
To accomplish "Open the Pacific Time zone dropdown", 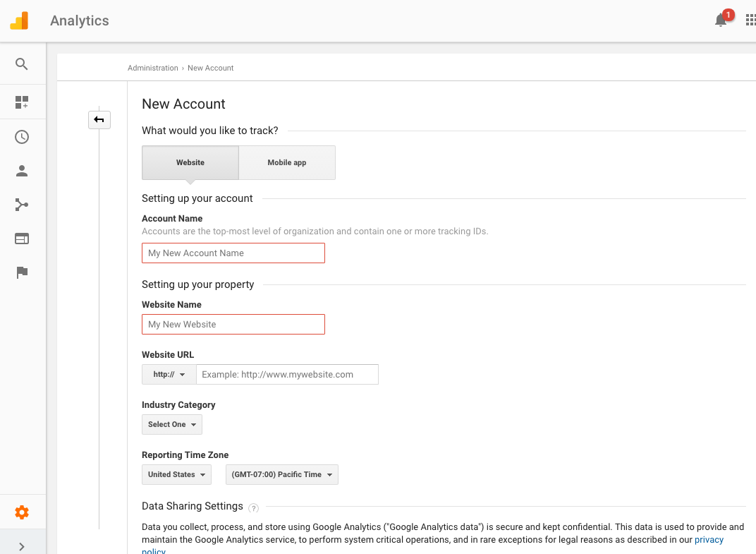I will coord(282,474).
